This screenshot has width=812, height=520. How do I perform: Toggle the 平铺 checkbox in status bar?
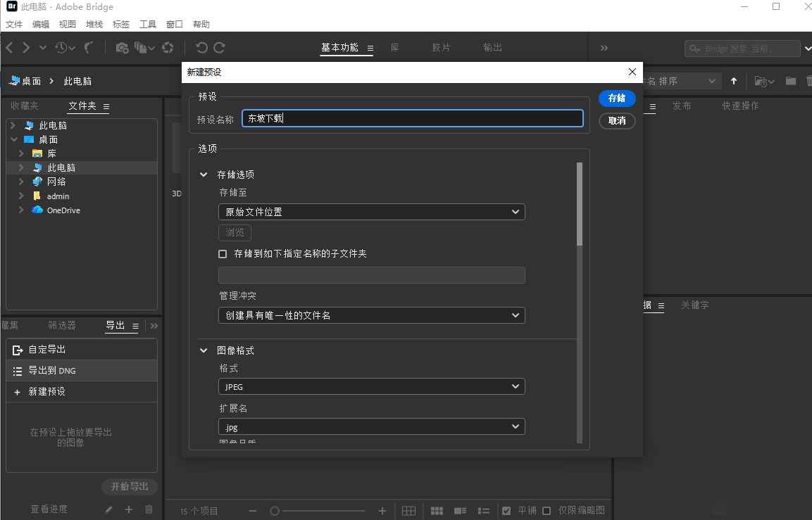tap(506, 511)
